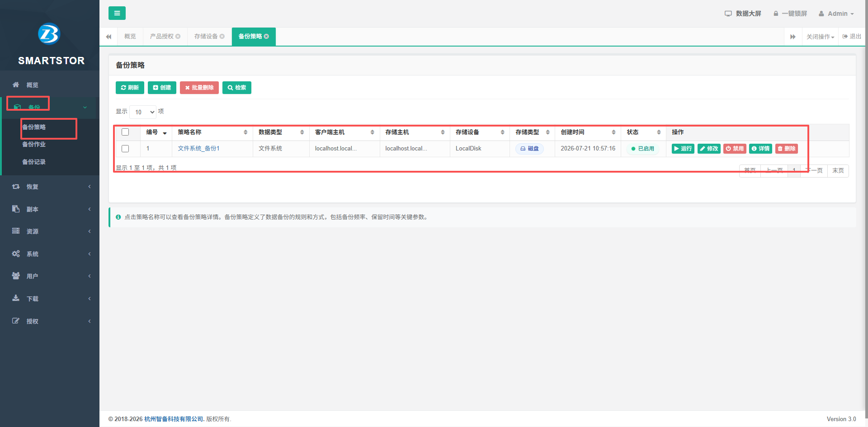Refresh the list with 刷新 button
The width and height of the screenshot is (868, 427).
coord(130,88)
